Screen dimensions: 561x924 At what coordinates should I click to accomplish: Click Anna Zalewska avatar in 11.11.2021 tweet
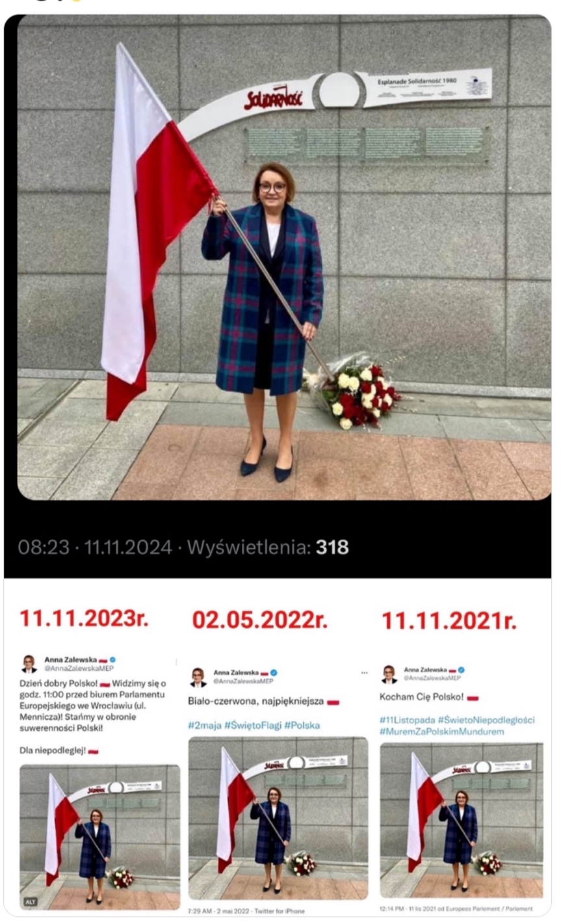coord(389,673)
